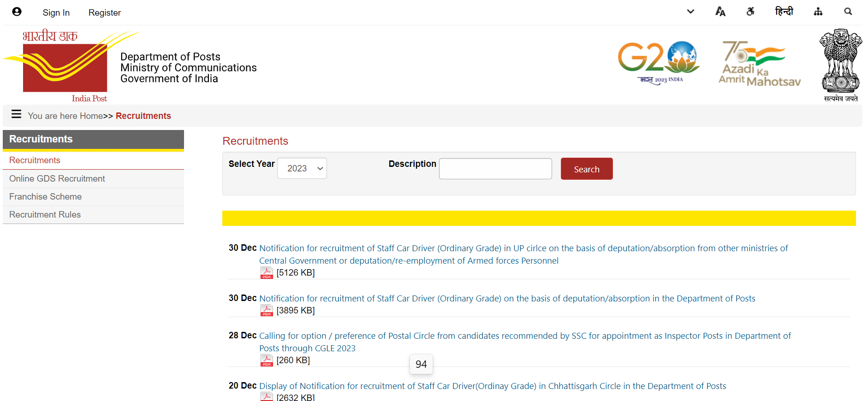Open PDF icon for 5126 KB file

(267, 273)
